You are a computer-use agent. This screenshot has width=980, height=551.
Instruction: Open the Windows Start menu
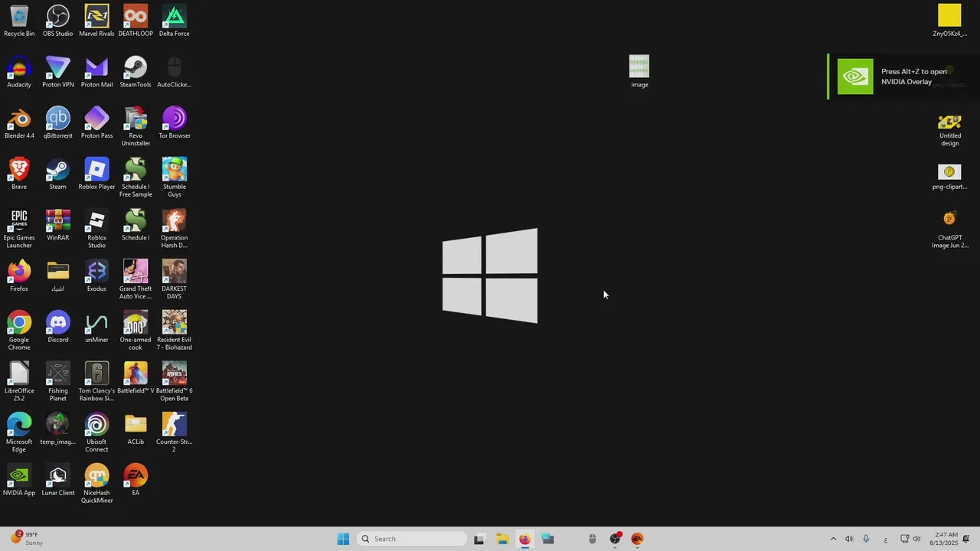pos(343,539)
